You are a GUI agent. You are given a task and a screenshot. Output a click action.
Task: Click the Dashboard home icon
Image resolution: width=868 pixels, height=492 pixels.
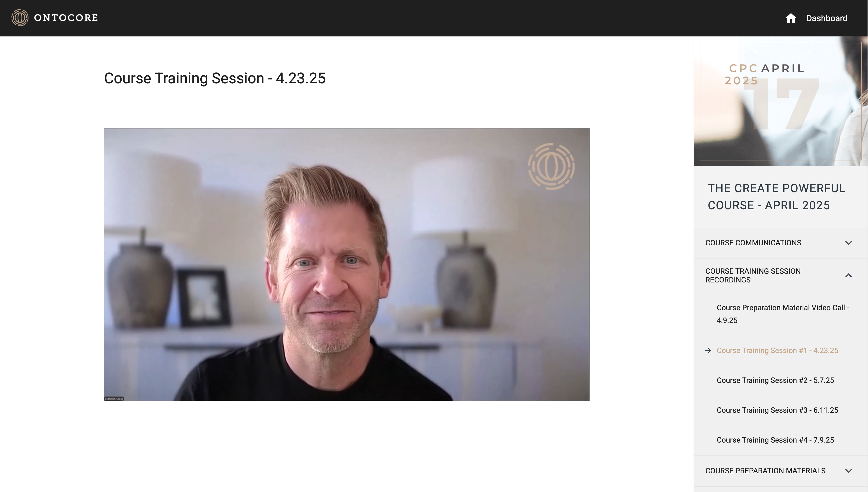[791, 18]
